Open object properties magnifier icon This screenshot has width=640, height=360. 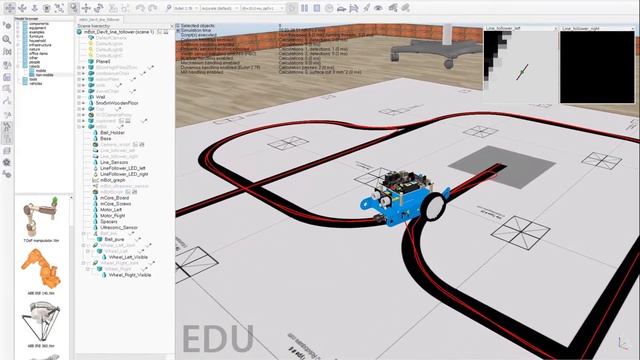click(x=7, y=39)
